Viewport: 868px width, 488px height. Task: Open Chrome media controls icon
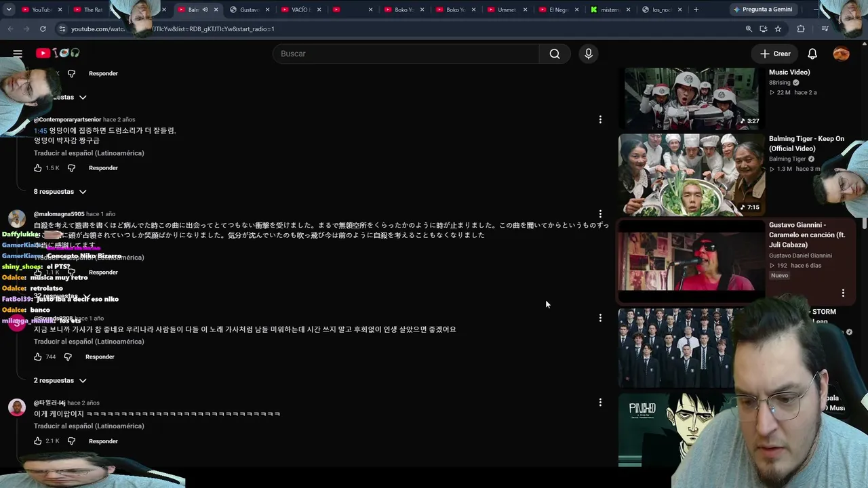click(825, 29)
